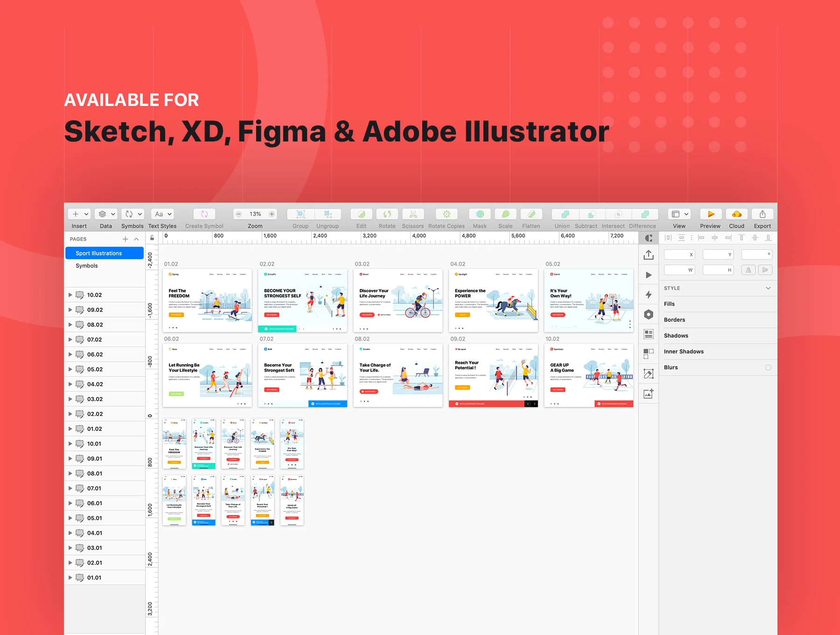Apply the Difference boolean operation
The height and width of the screenshot is (635, 840).
[645, 214]
